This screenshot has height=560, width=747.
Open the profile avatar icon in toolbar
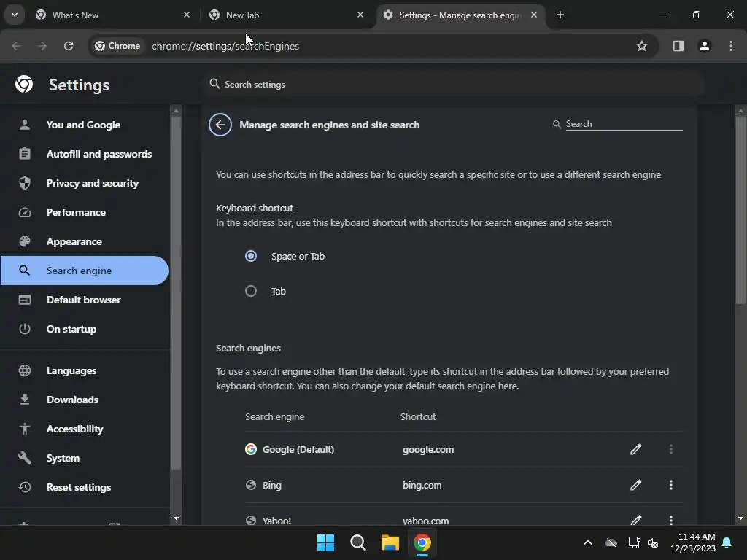click(705, 46)
